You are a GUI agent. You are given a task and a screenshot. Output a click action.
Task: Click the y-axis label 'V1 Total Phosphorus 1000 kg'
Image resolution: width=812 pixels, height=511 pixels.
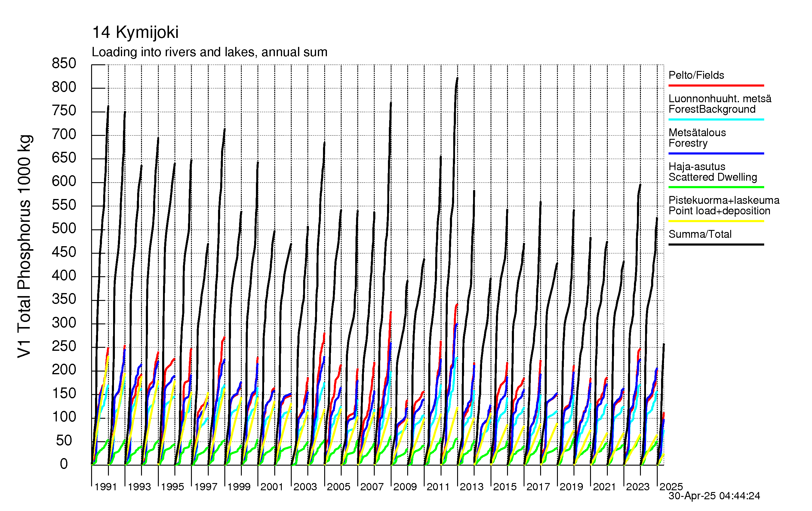(24, 246)
